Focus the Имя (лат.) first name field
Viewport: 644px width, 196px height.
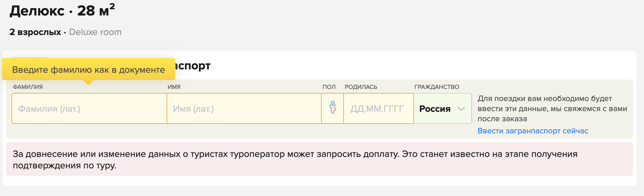click(244, 108)
